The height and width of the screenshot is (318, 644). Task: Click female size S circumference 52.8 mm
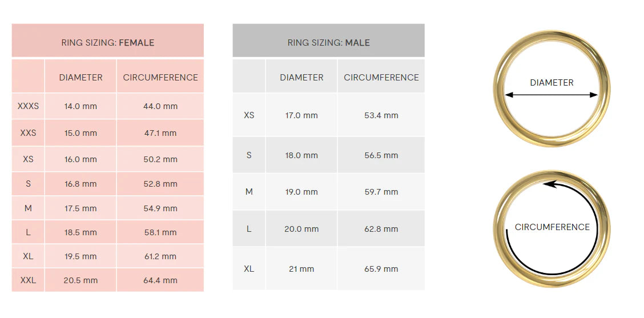160,184
